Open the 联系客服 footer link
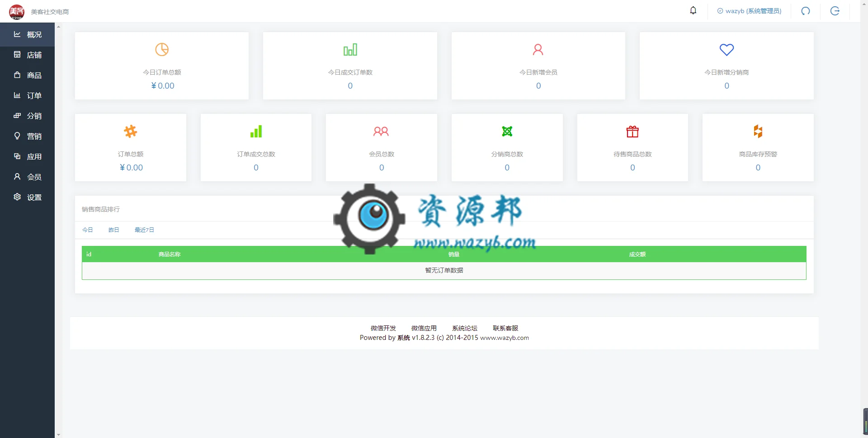The width and height of the screenshot is (868, 438). pos(505,328)
